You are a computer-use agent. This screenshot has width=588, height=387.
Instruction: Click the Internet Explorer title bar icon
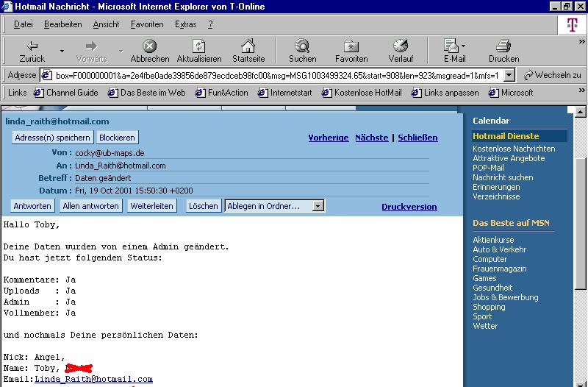(x=7, y=7)
